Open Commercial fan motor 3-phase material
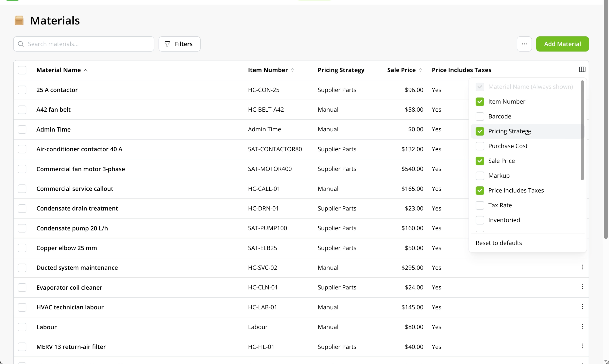 point(81,169)
